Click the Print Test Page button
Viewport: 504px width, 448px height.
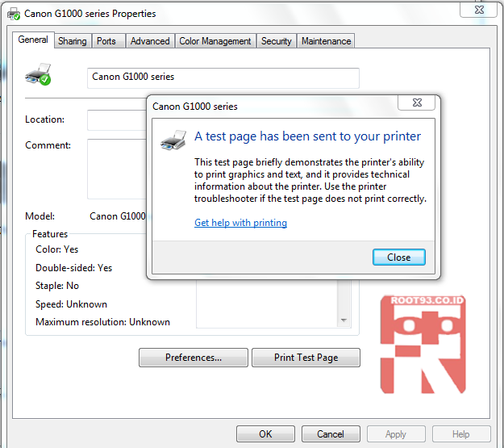306,358
